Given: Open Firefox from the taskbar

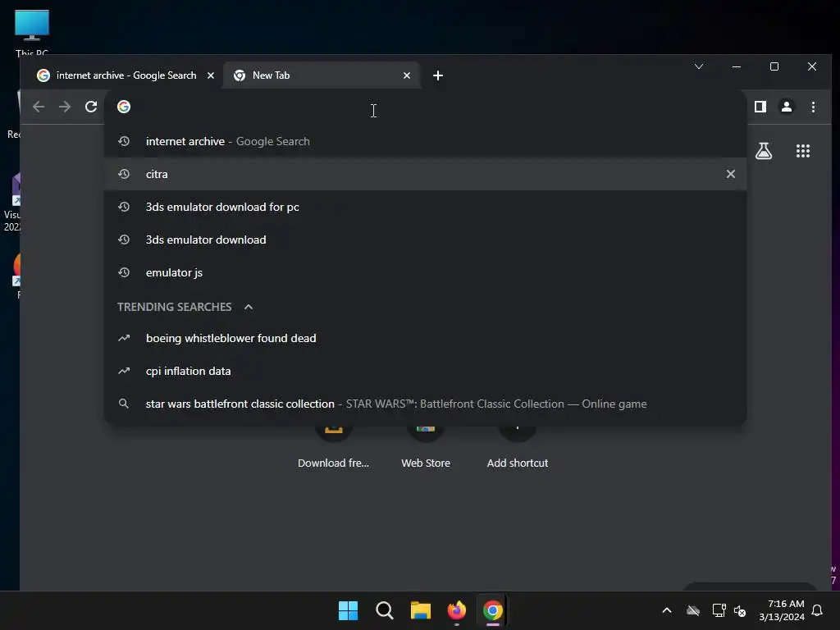Looking at the screenshot, I should click(456, 610).
